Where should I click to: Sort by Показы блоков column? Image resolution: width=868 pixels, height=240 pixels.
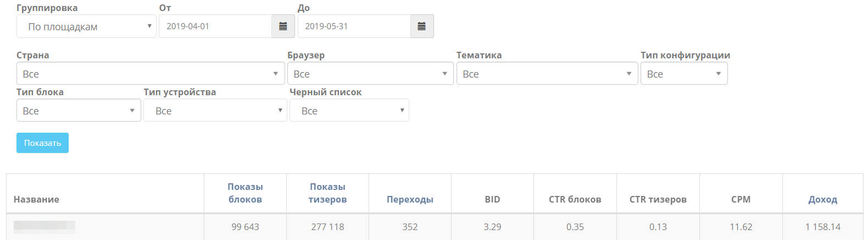(245, 193)
